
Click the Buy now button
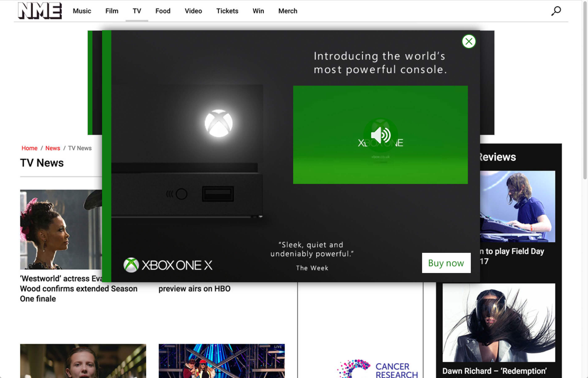coord(446,263)
